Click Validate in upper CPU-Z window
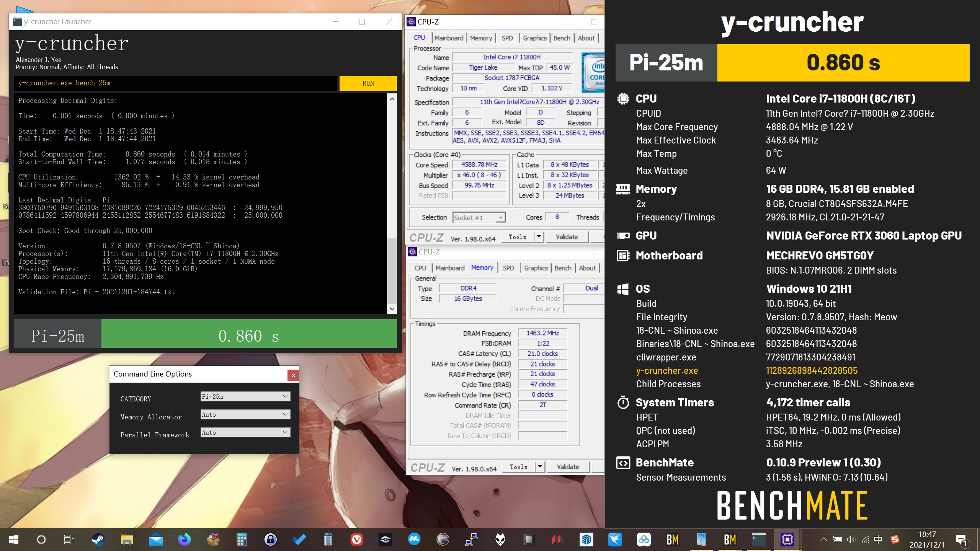 coord(567,237)
